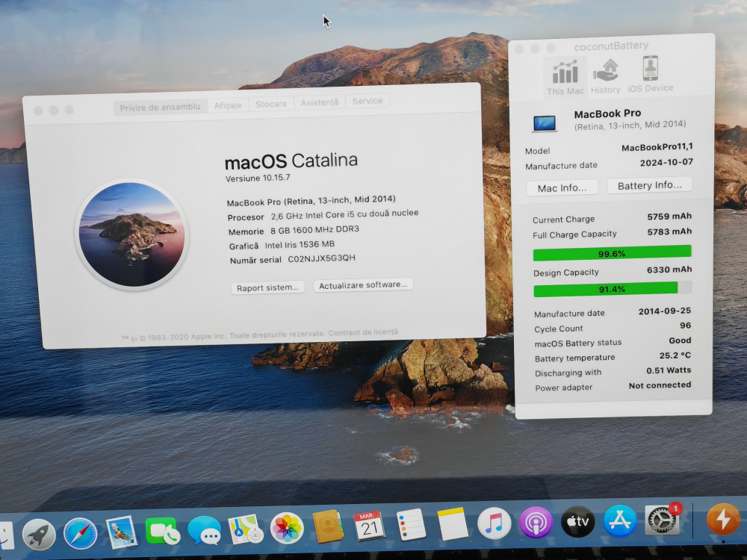The width and height of the screenshot is (747, 560).
Task: Click the Design Capacity 6330 mAh value
Action: [x=669, y=270]
